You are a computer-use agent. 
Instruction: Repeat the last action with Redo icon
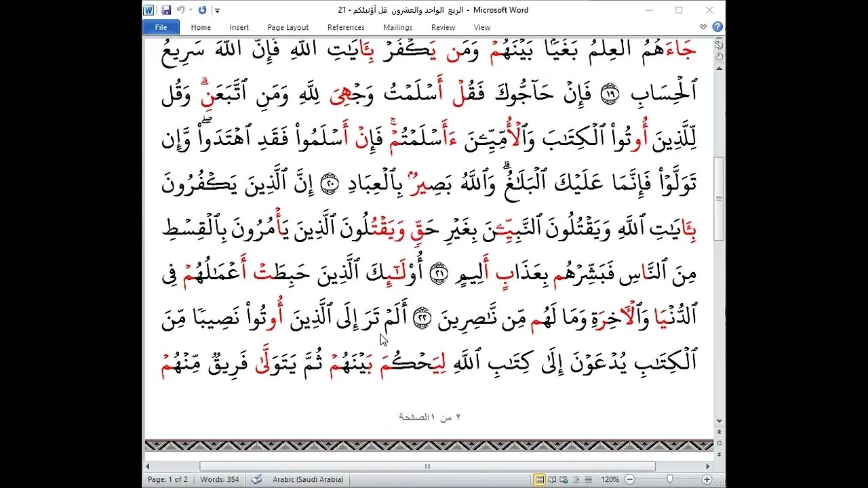[202, 10]
